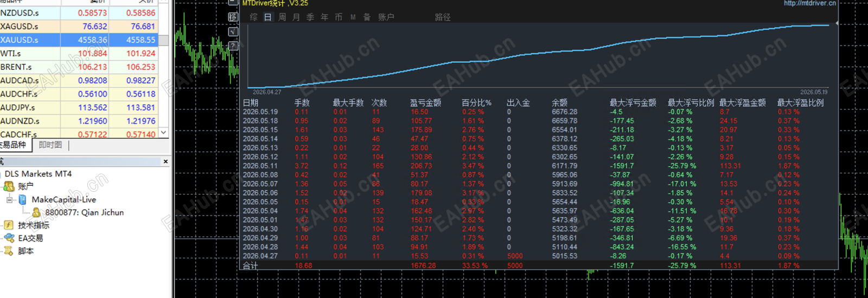This screenshot has width=868, height=298.
Task: Open the http://mtdriver.cn link
Action: tap(809, 3)
